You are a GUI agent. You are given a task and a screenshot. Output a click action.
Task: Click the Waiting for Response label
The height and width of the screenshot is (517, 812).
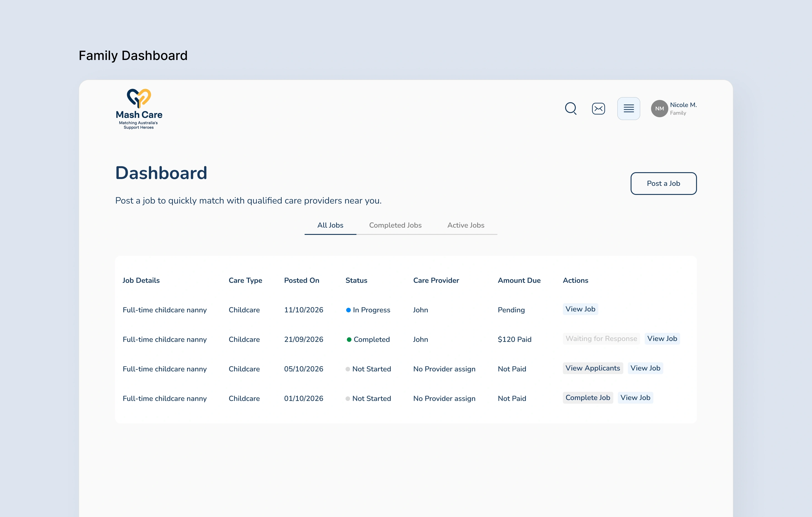[x=601, y=338]
